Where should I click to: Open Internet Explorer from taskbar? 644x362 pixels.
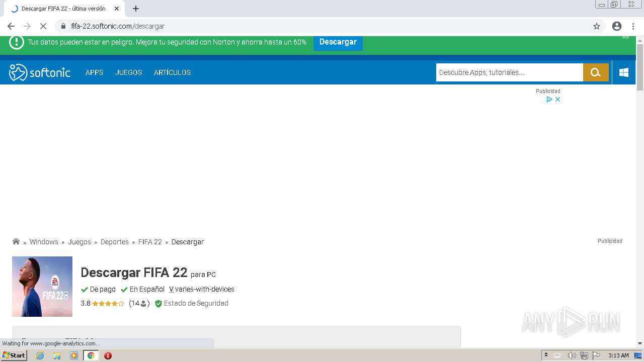pyautogui.click(x=40, y=355)
